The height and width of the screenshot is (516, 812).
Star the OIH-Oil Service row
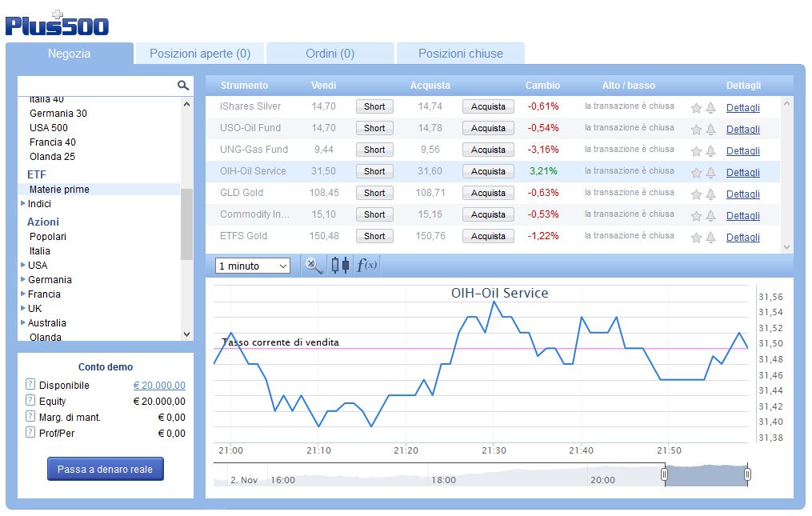pyautogui.click(x=696, y=173)
